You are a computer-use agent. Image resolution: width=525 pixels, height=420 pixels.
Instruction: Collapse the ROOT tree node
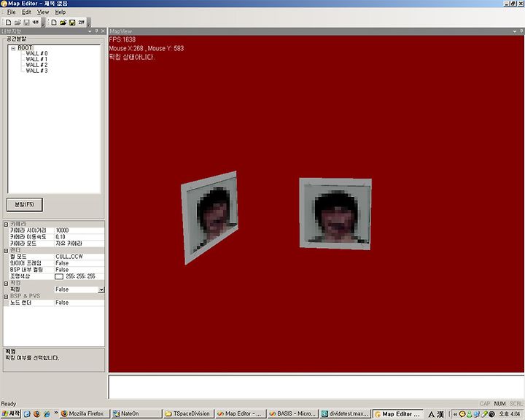point(13,48)
